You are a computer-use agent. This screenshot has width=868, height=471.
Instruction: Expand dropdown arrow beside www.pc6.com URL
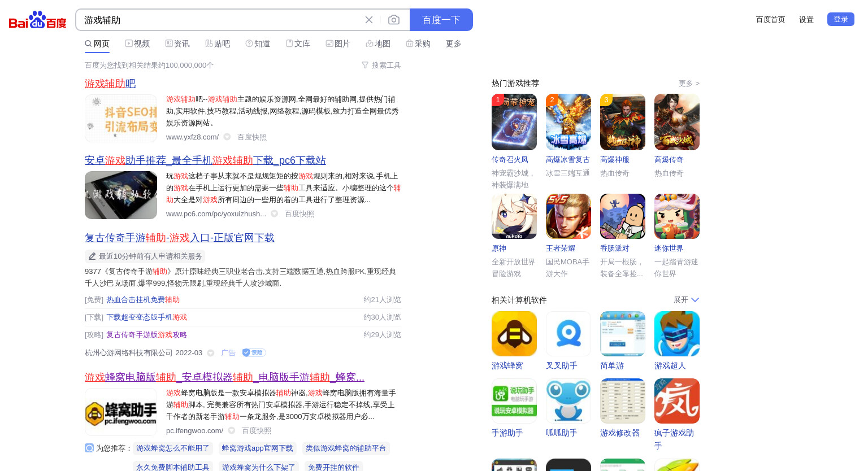[275, 213]
